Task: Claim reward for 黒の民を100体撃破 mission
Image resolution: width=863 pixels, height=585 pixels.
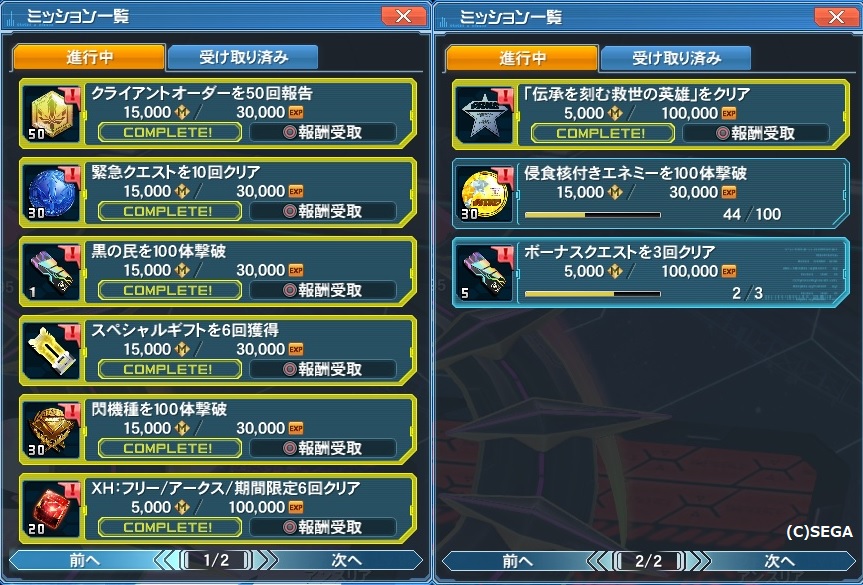Action: pyautogui.click(x=323, y=290)
